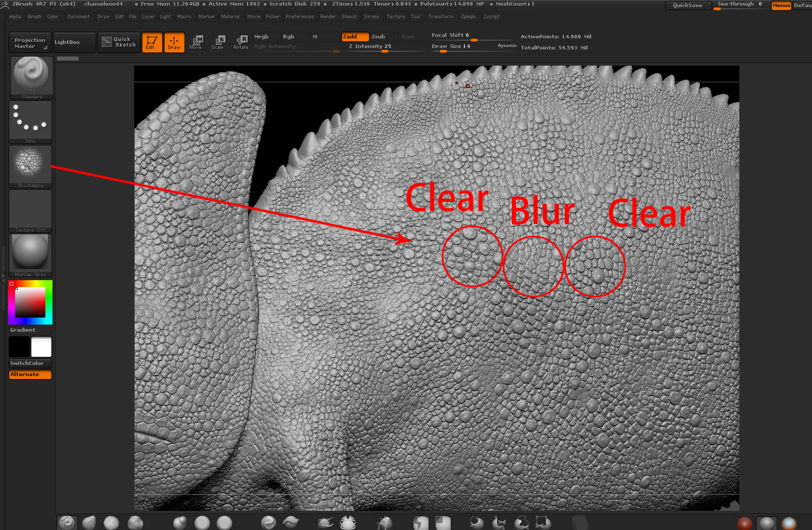Click the SwitchColor button
Viewport: 812px width, 530px height.
[x=30, y=363]
